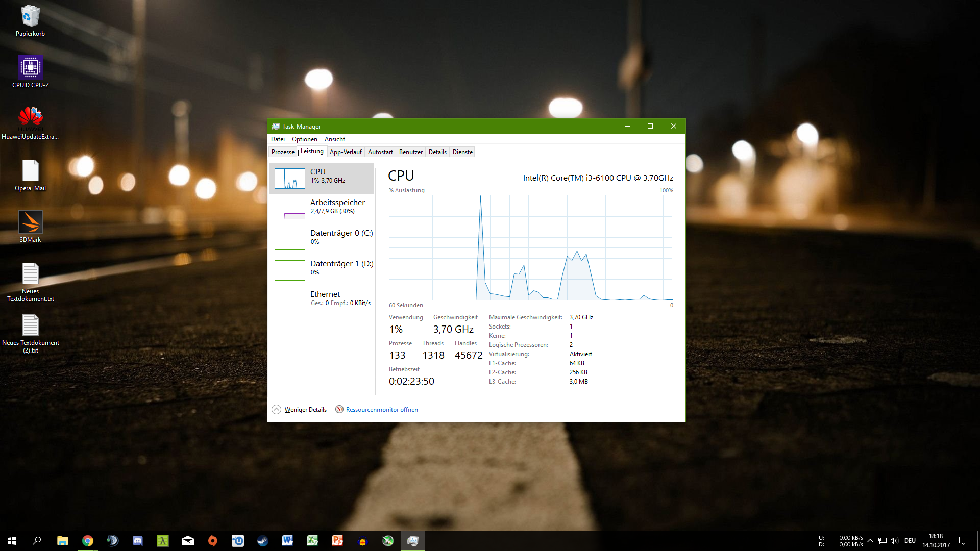The width and height of the screenshot is (980, 551).
Task: Open the Ansicht menu
Action: pos(334,139)
